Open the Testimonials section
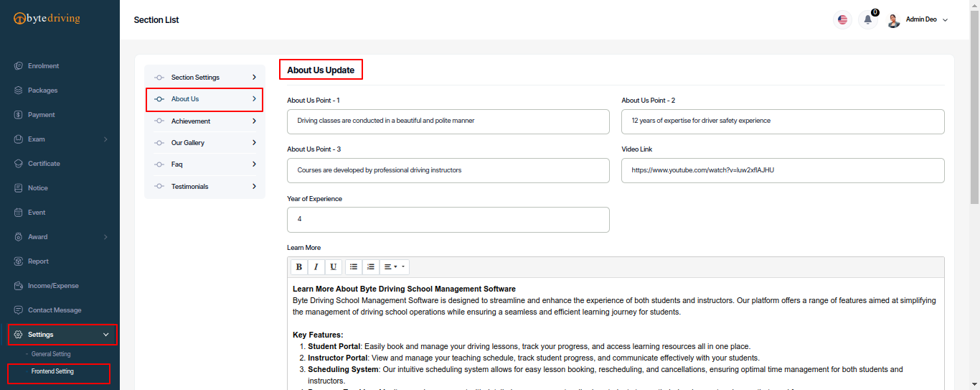The image size is (980, 390). [x=204, y=187]
